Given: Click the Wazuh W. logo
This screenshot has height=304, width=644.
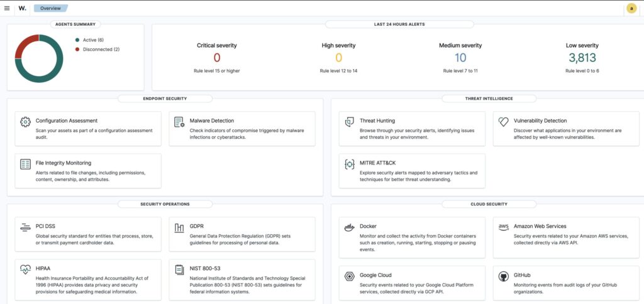Looking at the screenshot, I should (22, 8).
